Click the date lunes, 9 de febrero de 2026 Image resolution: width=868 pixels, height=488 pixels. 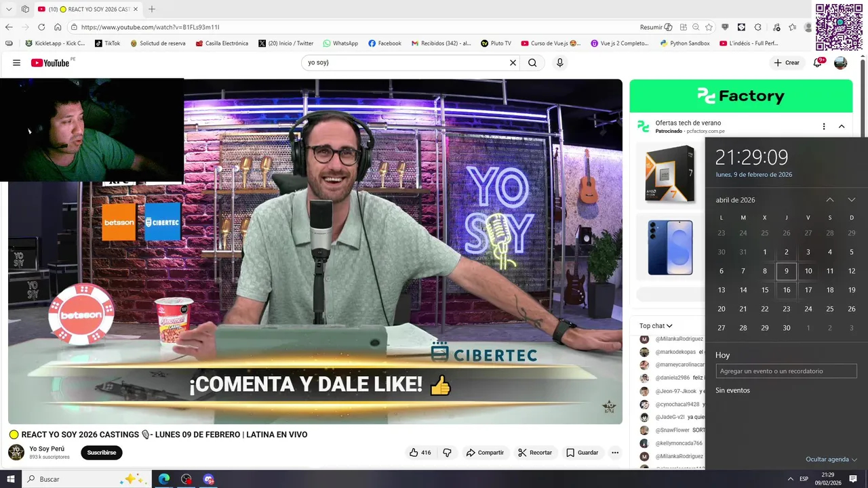click(754, 175)
